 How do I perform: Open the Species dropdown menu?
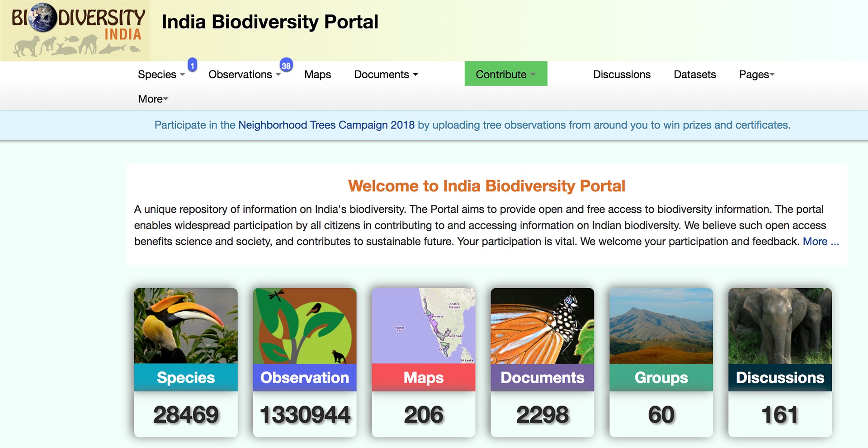point(161,75)
